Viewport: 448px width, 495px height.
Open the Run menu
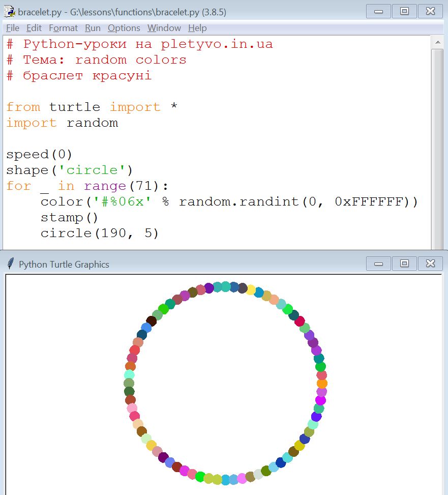[x=93, y=28]
